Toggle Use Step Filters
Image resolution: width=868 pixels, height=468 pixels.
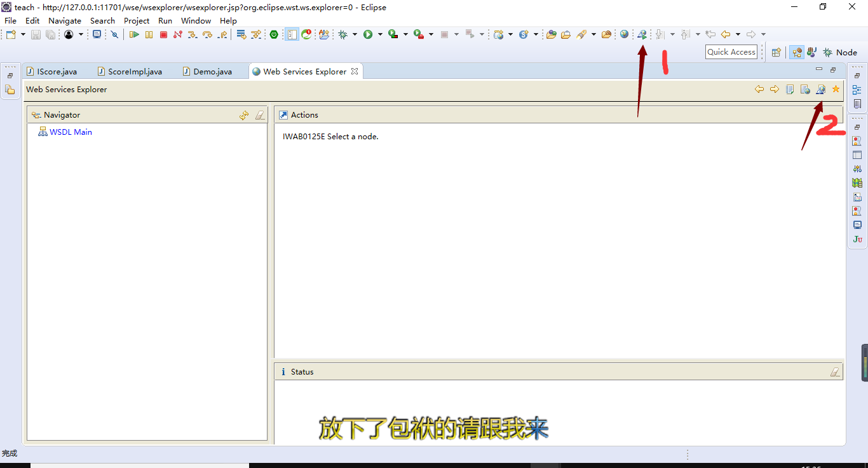pos(256,34)
